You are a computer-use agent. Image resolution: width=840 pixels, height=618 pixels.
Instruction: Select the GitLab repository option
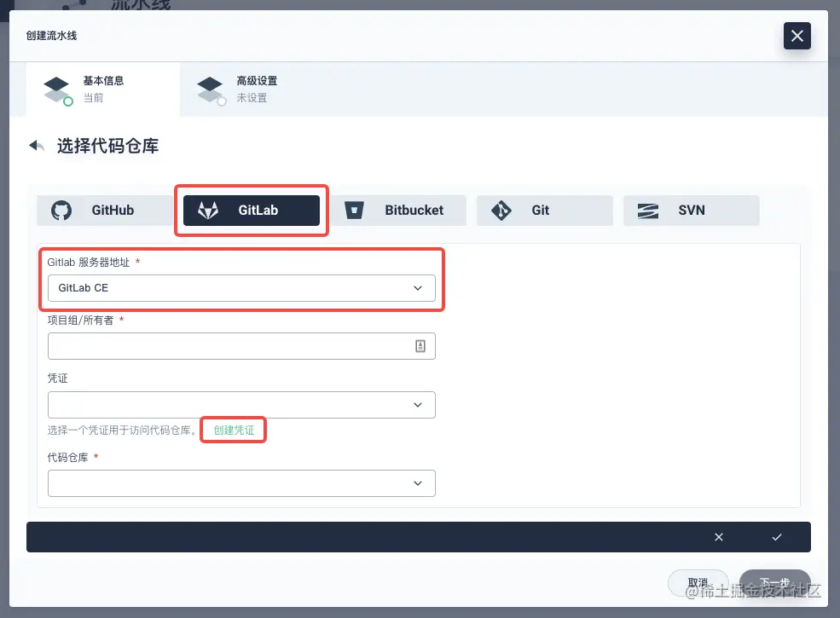click(x=252, y=210)
